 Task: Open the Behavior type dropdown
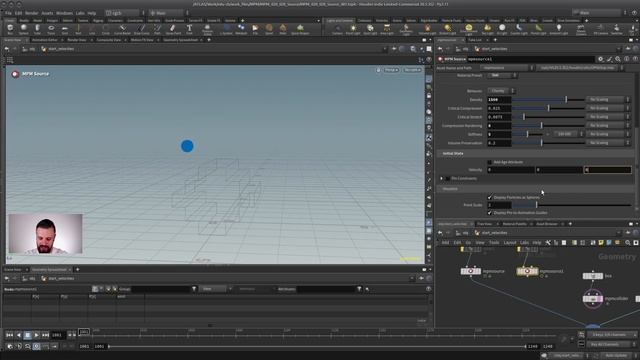501,91
